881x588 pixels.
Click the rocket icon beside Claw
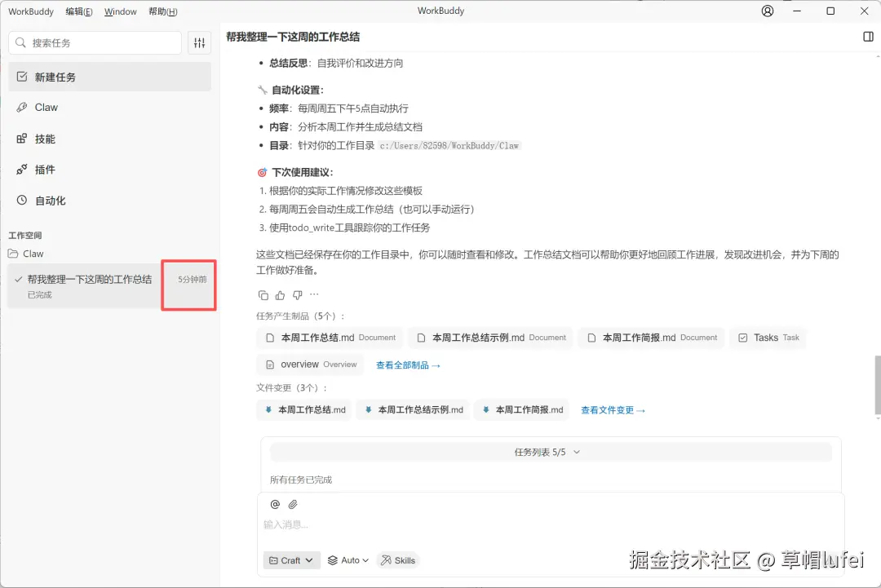(22, 108)
